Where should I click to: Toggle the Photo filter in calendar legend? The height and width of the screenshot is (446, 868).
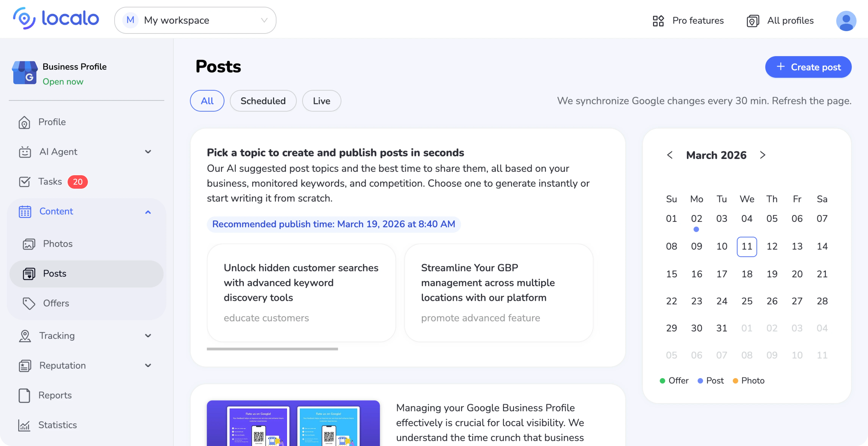[749, 381]
